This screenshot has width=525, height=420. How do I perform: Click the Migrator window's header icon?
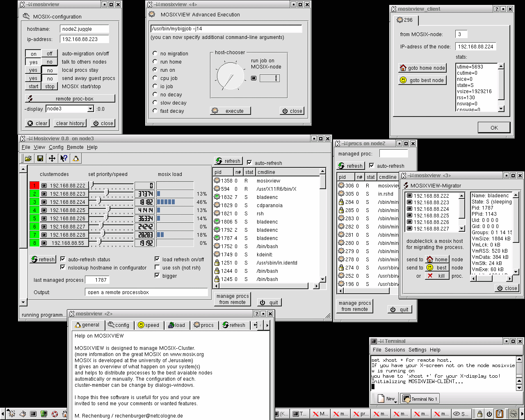pyautogui.click(x=406, y=185)
